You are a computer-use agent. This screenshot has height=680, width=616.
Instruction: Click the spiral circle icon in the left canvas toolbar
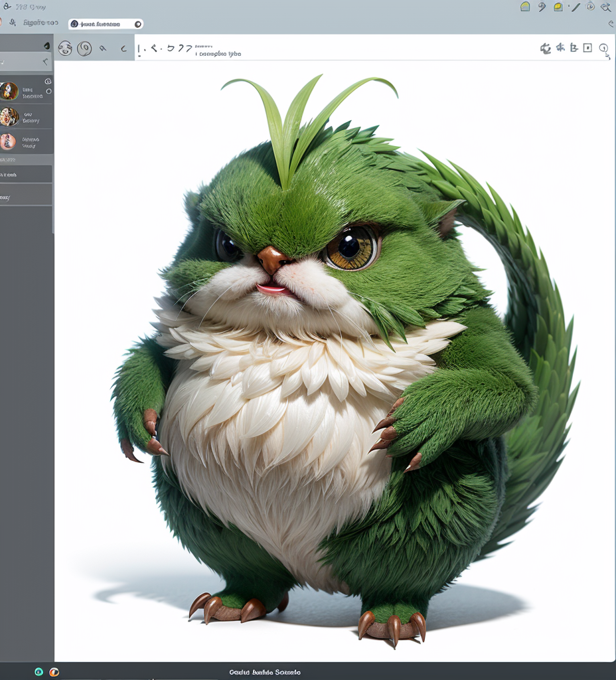(84, 48)
